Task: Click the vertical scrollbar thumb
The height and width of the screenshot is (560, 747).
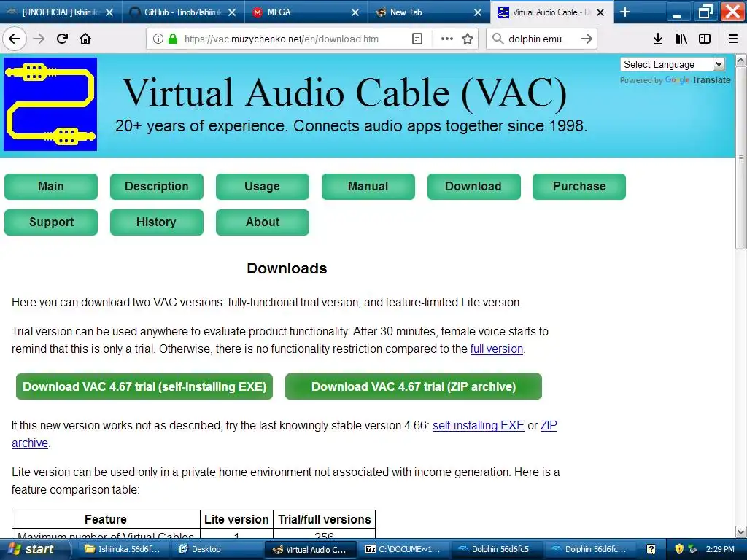Action: click(740, 157)
